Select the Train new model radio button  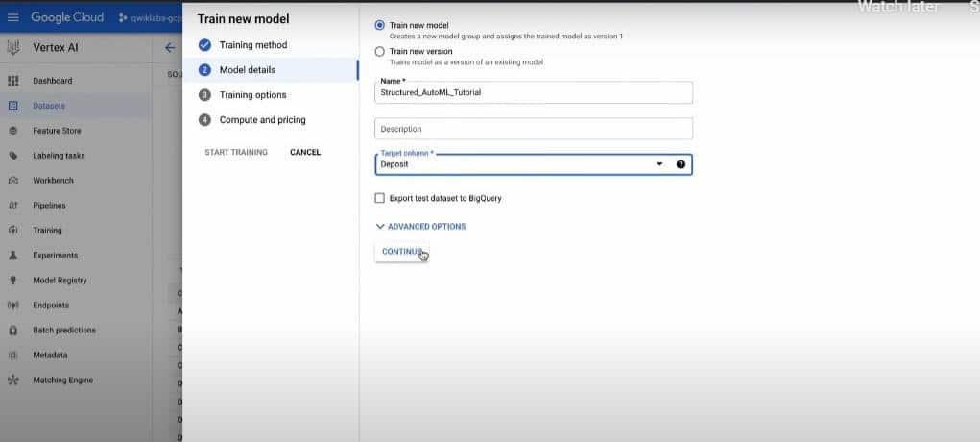380,25
